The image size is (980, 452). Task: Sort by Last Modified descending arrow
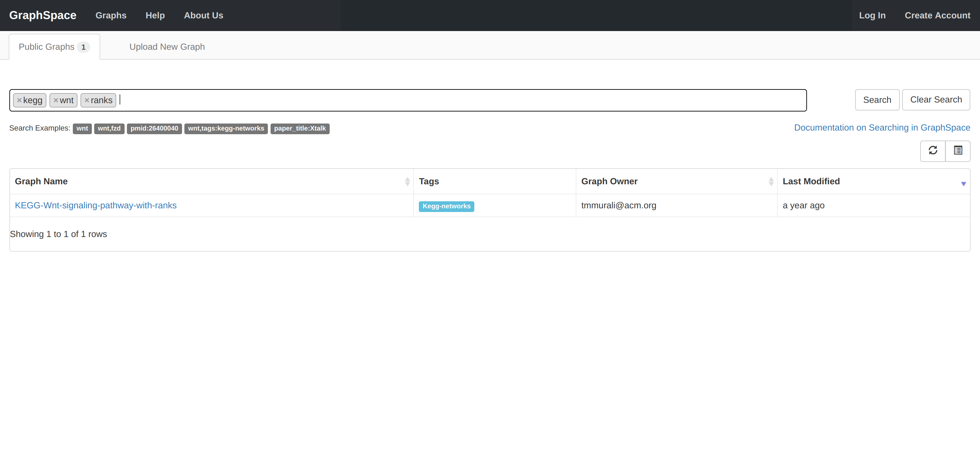click(963, 184)
